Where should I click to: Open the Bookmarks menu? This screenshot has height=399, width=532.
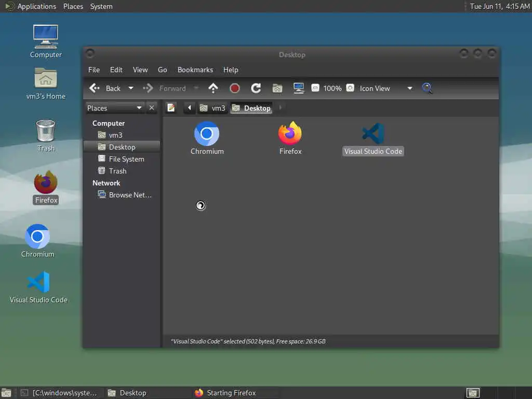click(195, 70)
